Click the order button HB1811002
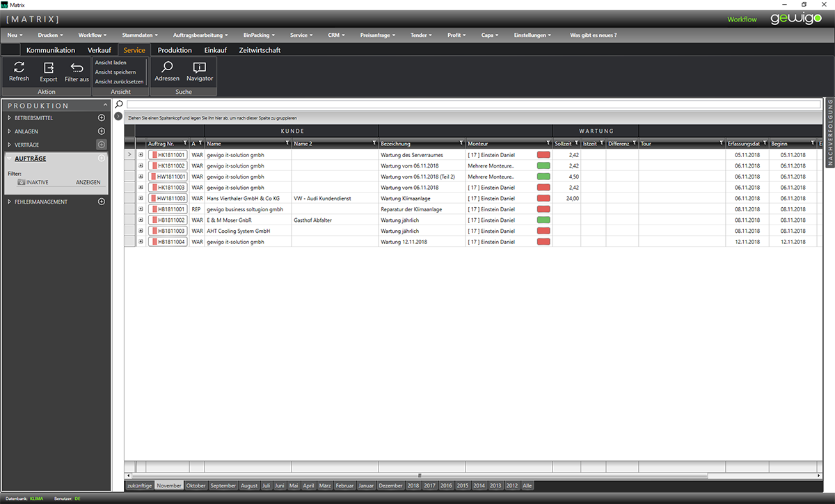The height and width of the screenshot is (504, 835). pos(168,220)
